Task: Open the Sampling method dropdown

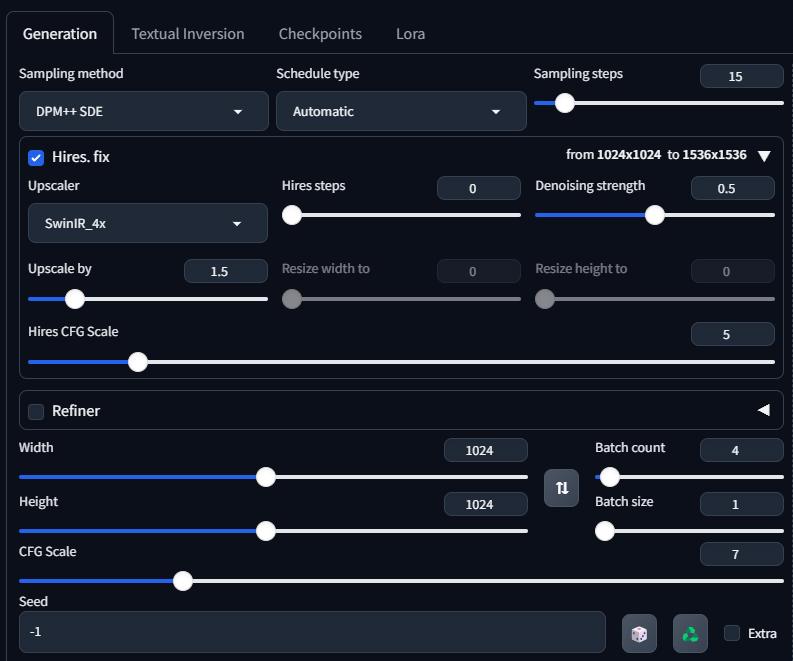Action: 144,111
